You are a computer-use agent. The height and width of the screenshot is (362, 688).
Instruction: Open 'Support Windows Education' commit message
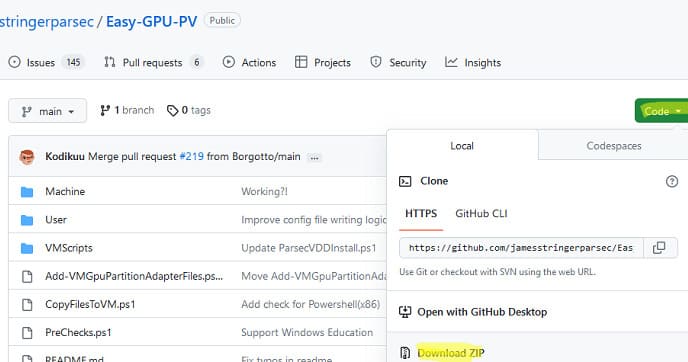coord(307,333)
